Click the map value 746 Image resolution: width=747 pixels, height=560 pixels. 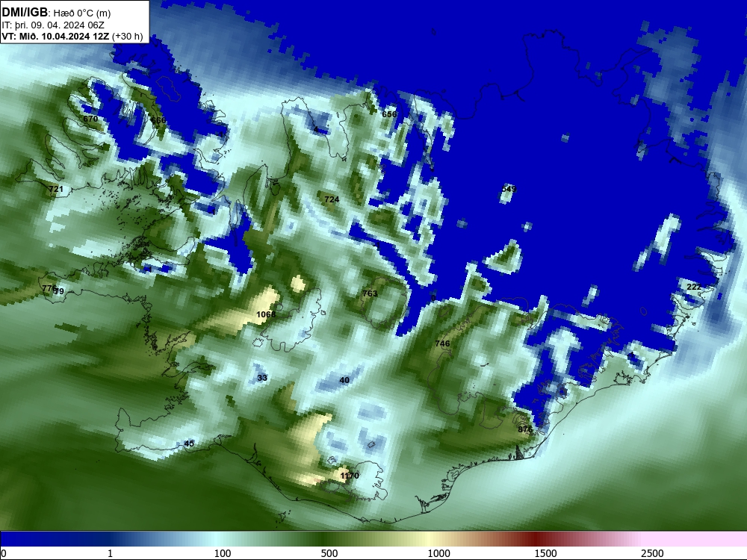pos(442,343)
